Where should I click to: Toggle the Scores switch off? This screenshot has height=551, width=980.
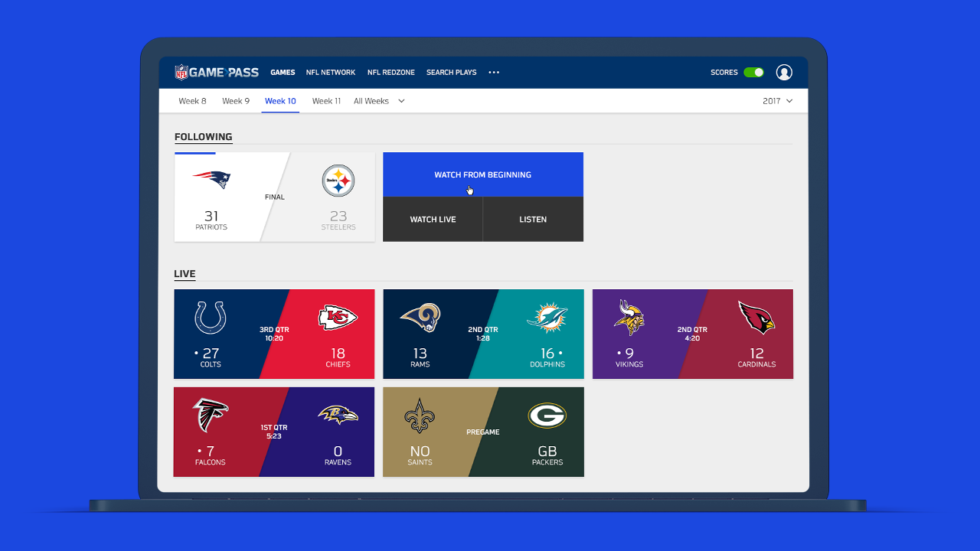[753, 73]
